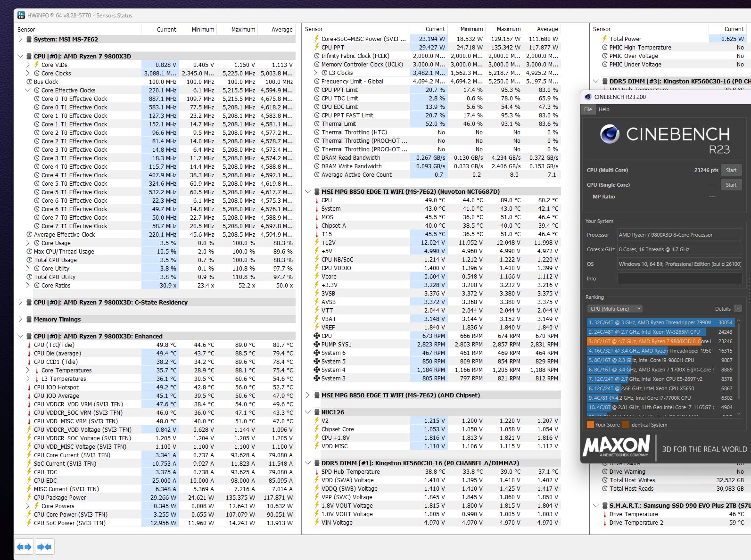Collapse the Core Effective Clocks subtree
The image size is (751, 560).
28,90
